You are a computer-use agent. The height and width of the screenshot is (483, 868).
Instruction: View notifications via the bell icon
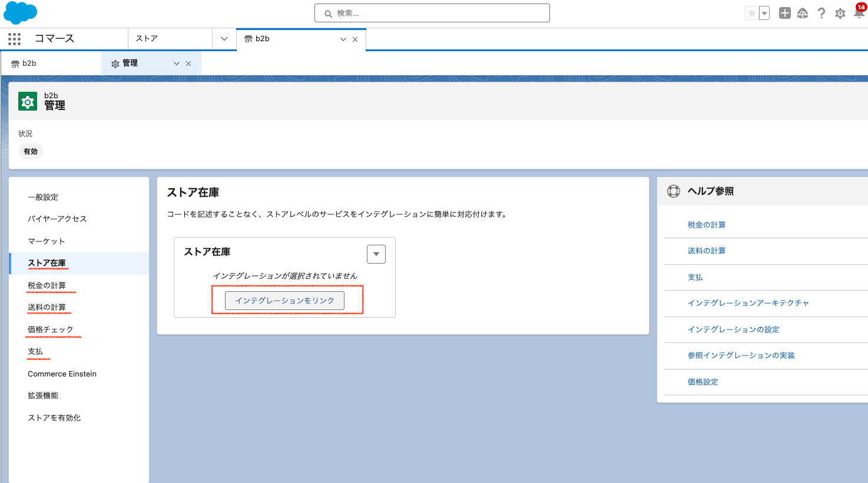click(x=859, y=14)
